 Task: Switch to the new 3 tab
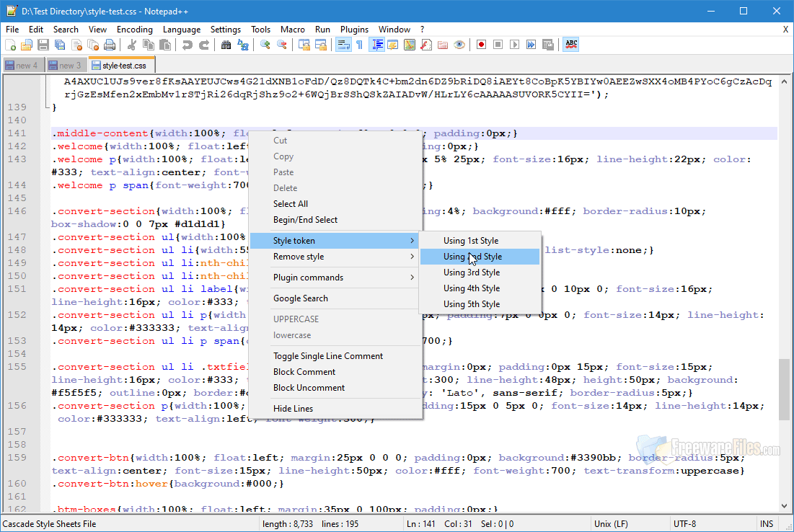[x=66, y=64]
